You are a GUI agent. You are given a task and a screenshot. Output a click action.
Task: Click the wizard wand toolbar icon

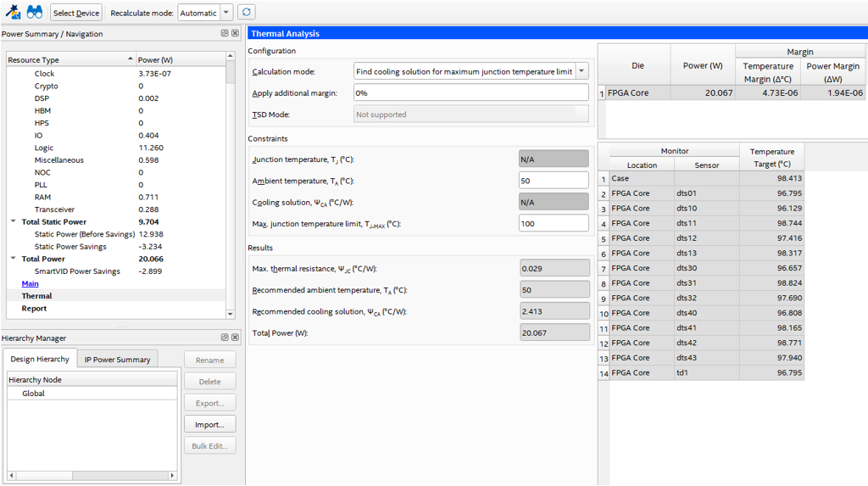coord(12,13)
